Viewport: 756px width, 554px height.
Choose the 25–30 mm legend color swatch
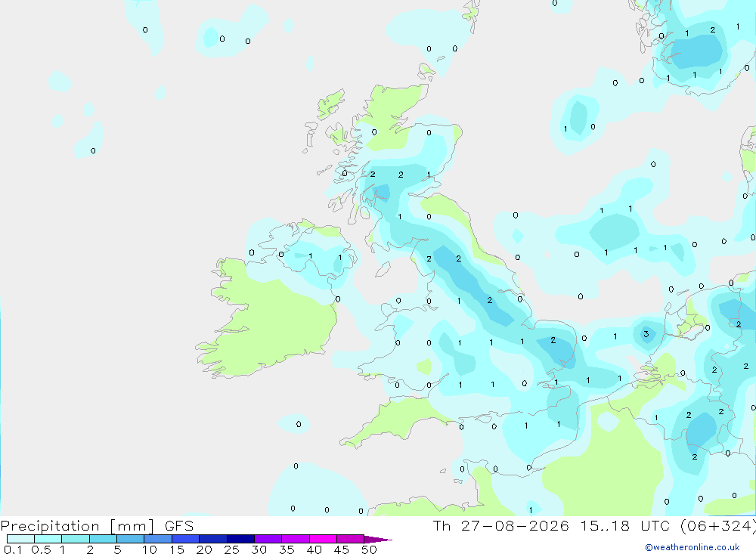click(240, 539)
